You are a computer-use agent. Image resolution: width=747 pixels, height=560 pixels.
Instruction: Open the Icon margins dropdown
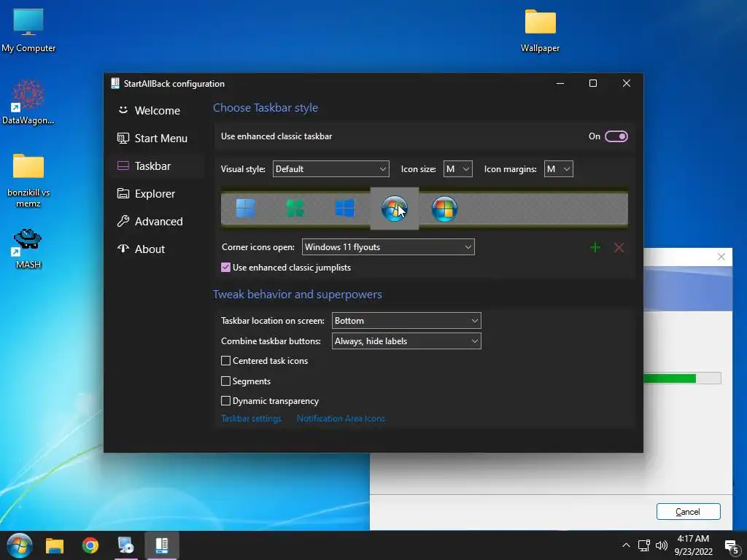point(558,169)
